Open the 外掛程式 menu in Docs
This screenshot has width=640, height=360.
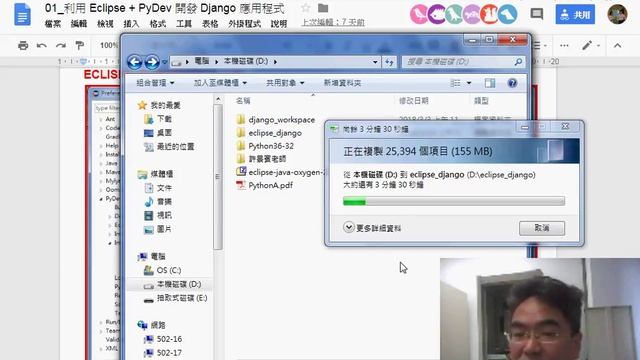tap(244, 24)
